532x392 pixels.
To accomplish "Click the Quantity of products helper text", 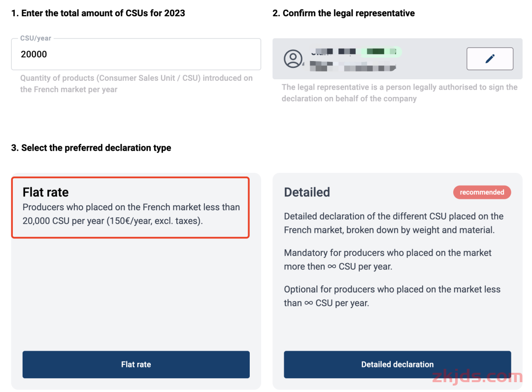I will pos(136,84).
